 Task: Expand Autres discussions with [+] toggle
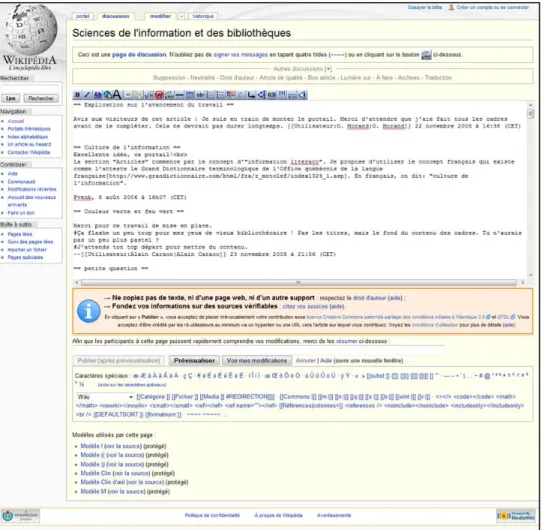click(328, 69)
